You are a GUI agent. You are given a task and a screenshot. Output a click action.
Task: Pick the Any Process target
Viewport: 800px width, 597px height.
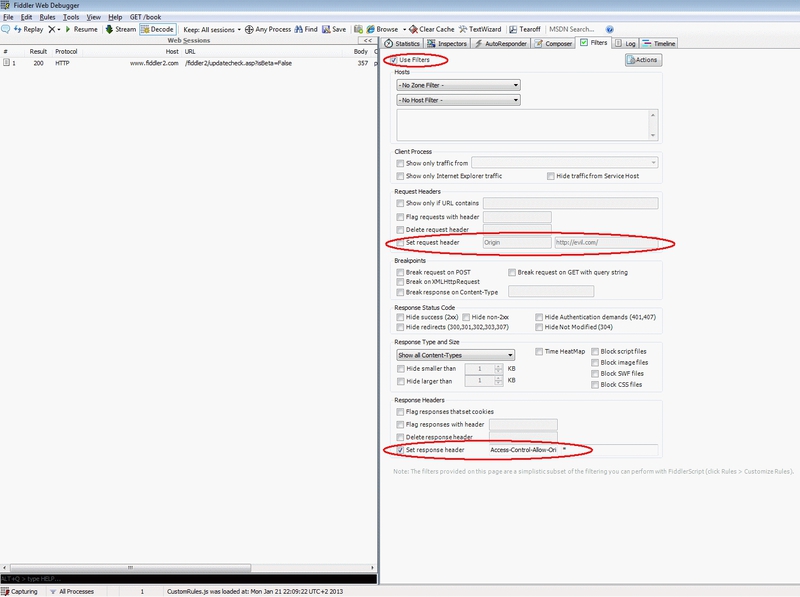[268, 30]
